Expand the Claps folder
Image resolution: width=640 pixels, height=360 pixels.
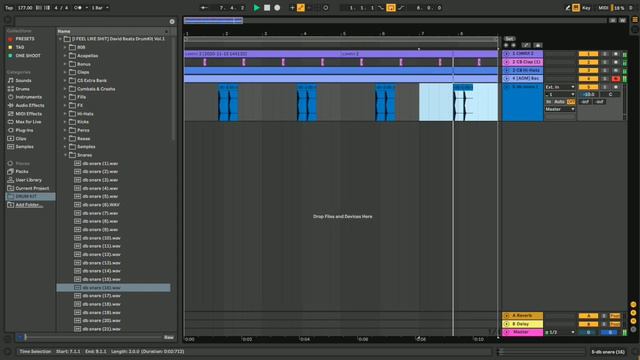(64, 72)
